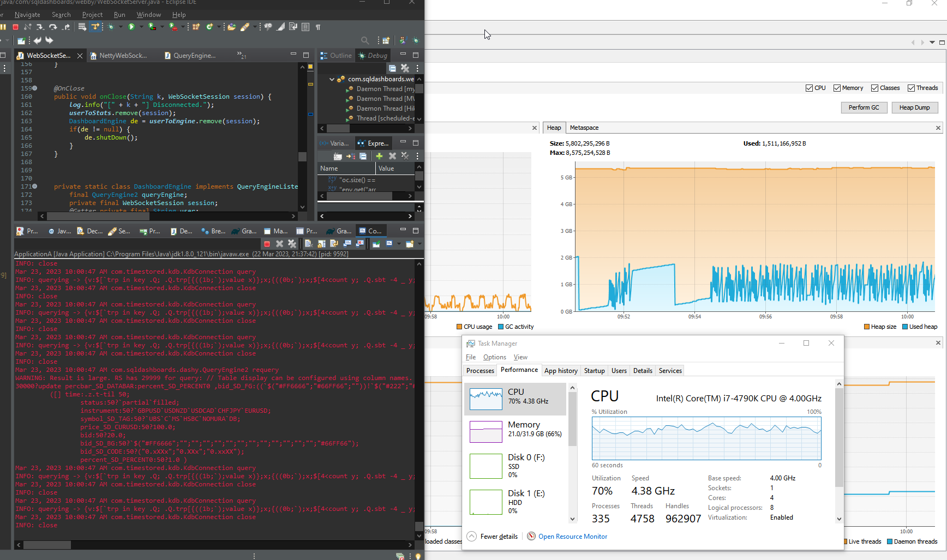Click the New Java Class icon
The image size is (947, 560).
[x=209, y=27]
